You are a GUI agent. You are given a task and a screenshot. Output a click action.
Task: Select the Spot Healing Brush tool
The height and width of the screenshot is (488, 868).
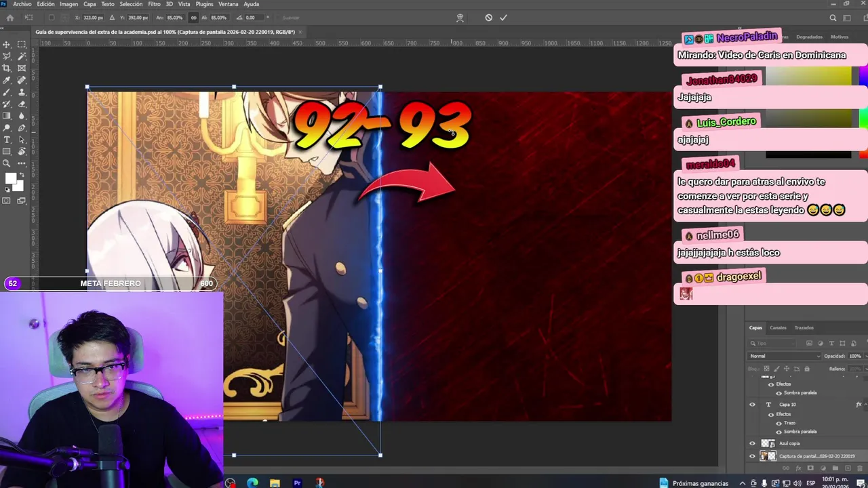point(22,80)
